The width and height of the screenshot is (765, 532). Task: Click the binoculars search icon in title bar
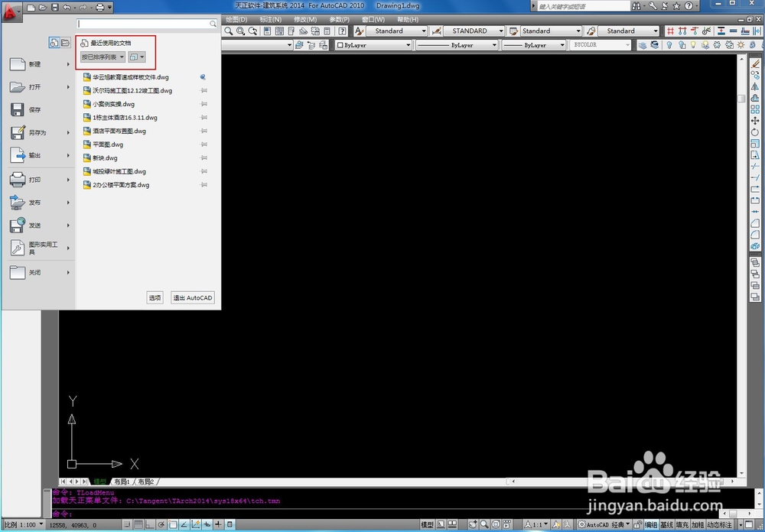tap(636, 6)
